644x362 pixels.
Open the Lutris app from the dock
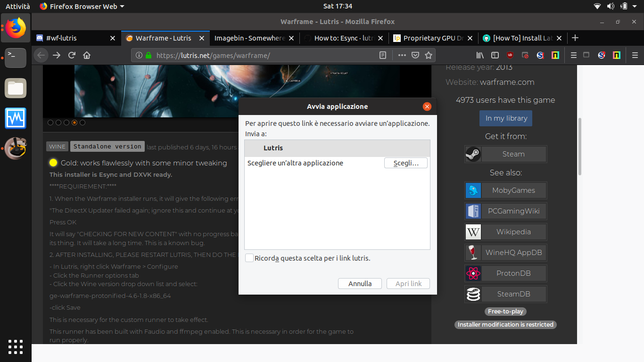(16, 148)
